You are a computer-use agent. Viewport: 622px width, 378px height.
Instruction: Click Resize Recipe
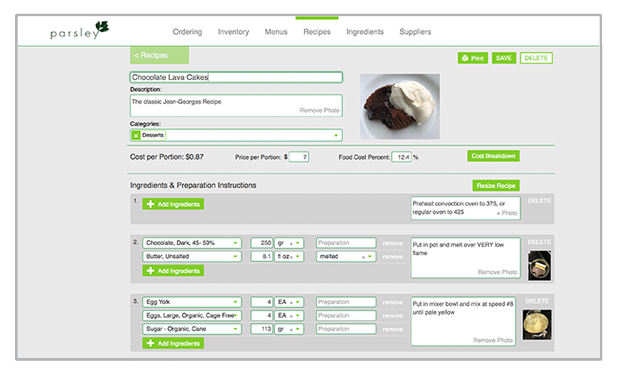pos(496,186)
